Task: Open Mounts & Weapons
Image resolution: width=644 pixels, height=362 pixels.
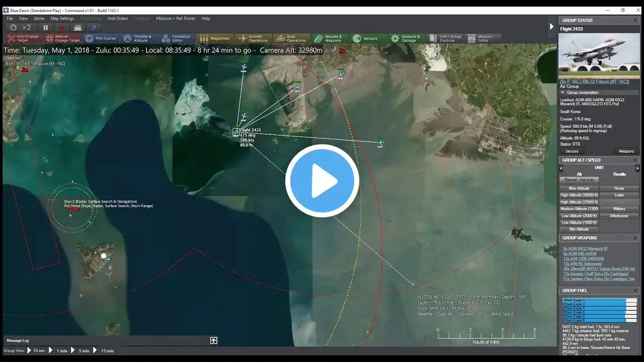Action: tap(329, 38)
